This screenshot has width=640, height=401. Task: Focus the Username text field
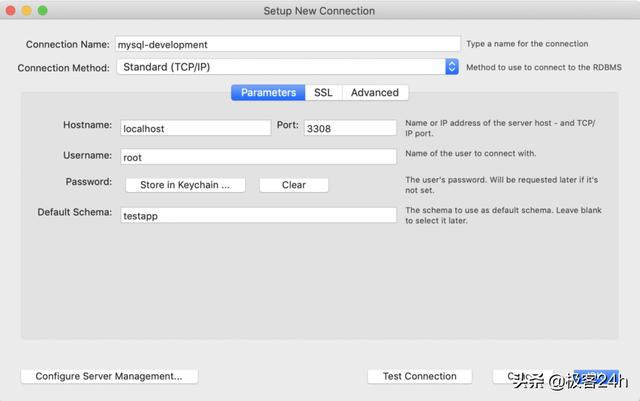coord(257,157)
